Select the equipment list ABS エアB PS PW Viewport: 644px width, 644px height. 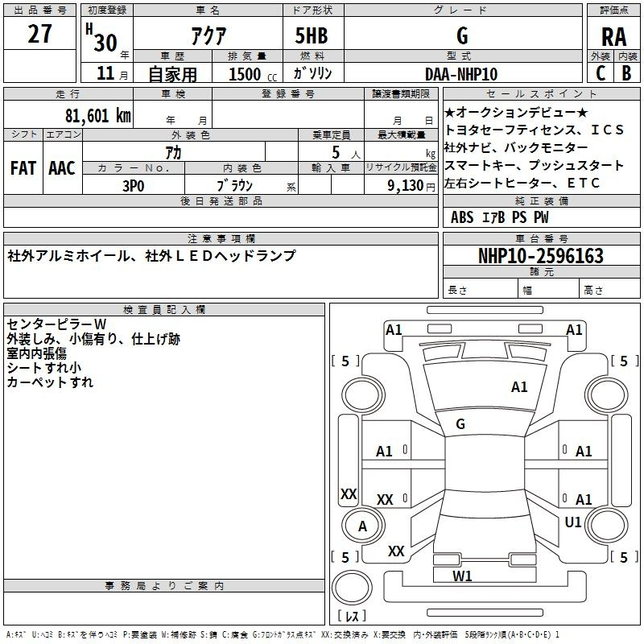click(499, 217)
